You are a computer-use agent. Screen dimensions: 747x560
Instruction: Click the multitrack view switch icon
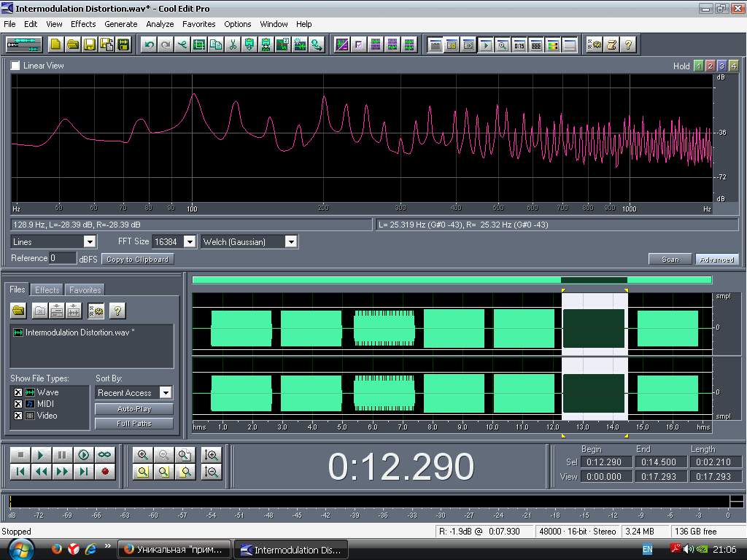tap(24, 44)
